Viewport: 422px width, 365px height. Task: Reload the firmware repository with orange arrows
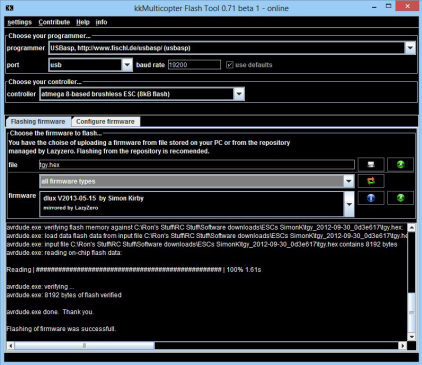[371, 181]
